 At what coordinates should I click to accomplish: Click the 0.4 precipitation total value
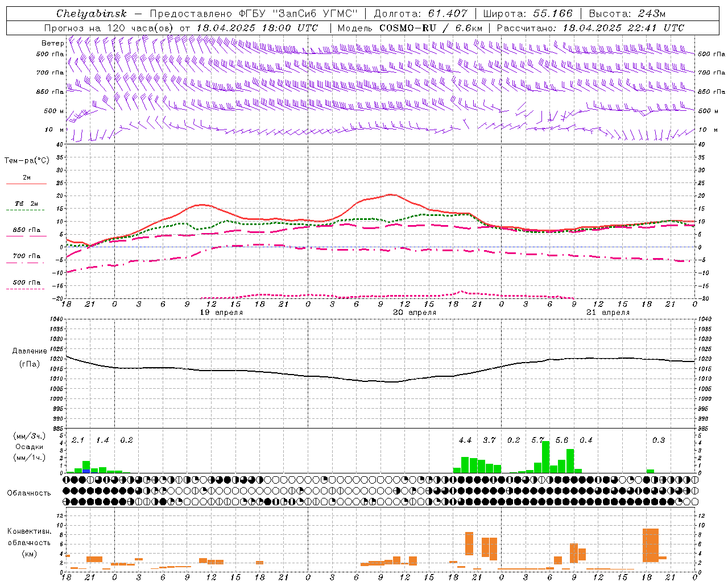(586, 440)
